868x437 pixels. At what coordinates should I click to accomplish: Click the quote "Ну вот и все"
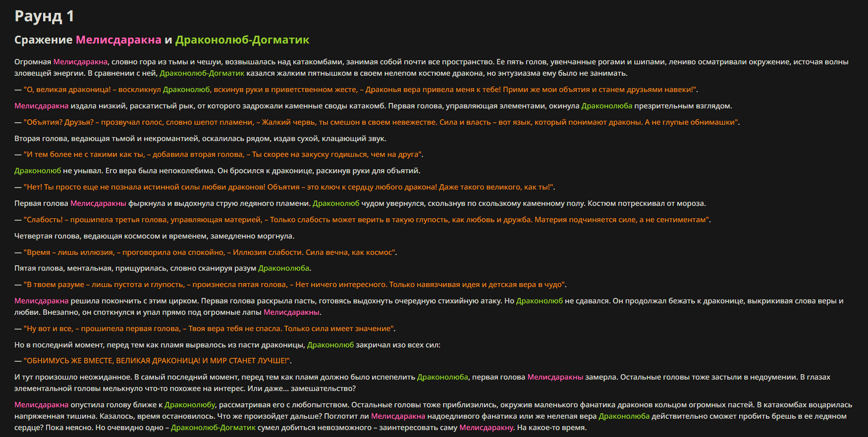(48, 329)
